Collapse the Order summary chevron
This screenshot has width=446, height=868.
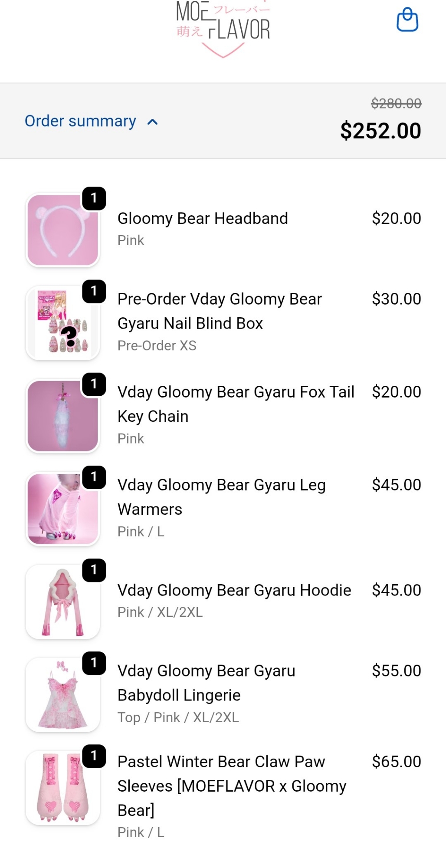152,122
